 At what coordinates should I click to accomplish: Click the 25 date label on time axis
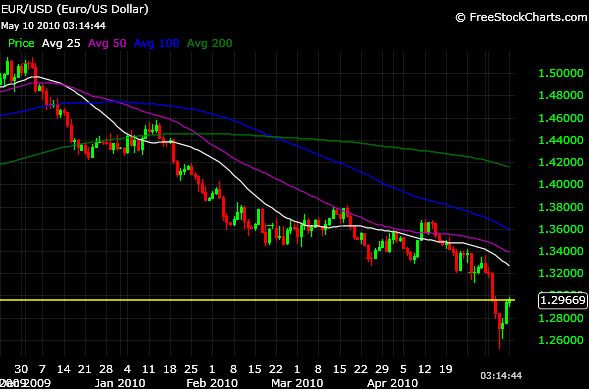tap(191, 369)
